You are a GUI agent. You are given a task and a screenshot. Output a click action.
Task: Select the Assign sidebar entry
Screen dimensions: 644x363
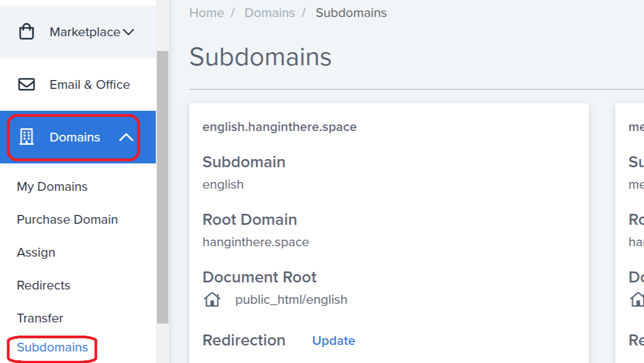click(x=36, y=252)
